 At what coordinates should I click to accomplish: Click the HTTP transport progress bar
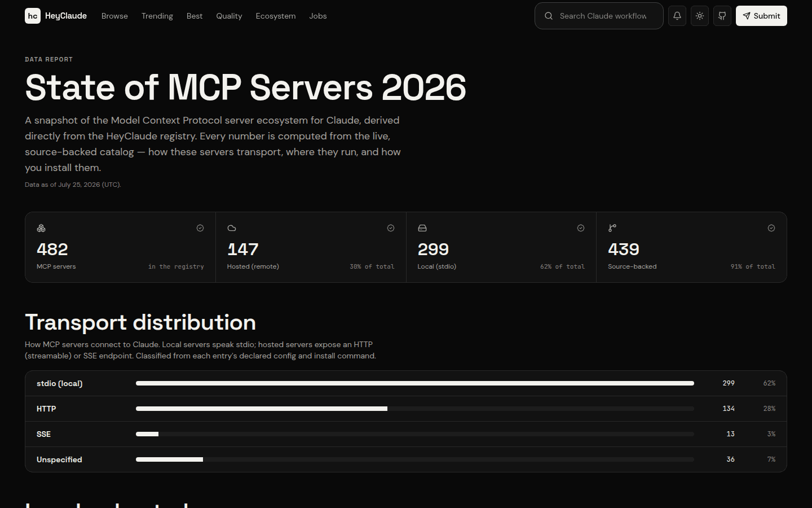(x=415, y=409)
